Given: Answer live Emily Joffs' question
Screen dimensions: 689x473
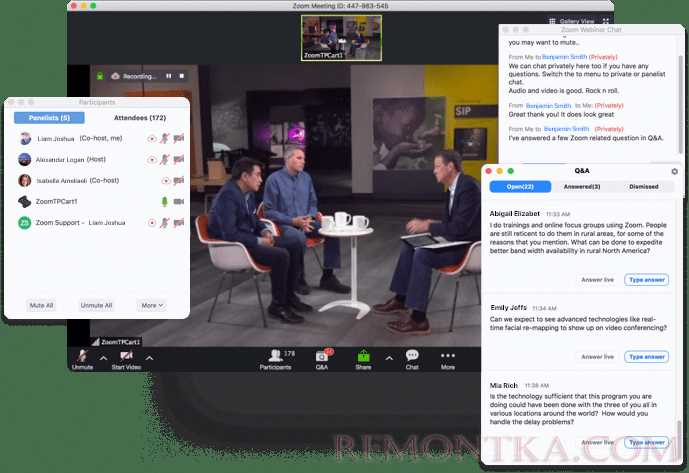Looking at the screenshot, I should click(598, 357).
